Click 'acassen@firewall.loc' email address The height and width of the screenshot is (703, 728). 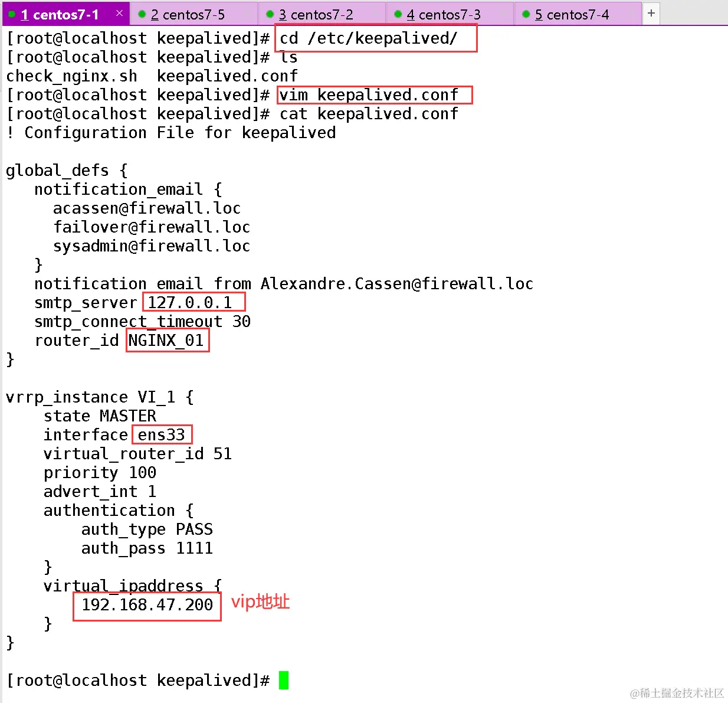click(147, 208)
